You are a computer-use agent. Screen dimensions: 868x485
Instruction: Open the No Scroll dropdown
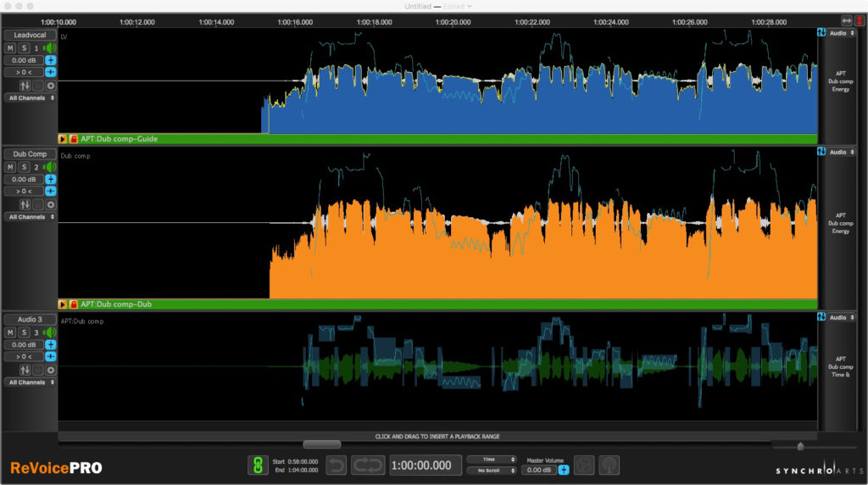[x=492, y=471]
